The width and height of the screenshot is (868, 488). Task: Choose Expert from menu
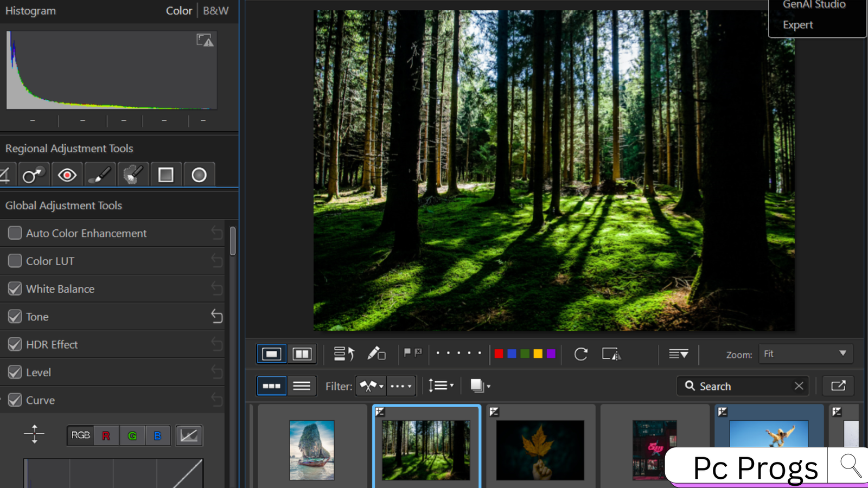797,25
